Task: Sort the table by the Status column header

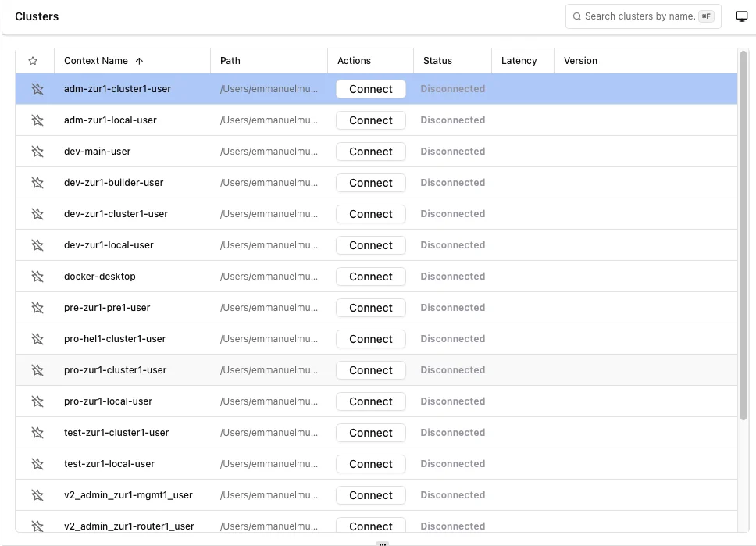Action: (437, 60)
